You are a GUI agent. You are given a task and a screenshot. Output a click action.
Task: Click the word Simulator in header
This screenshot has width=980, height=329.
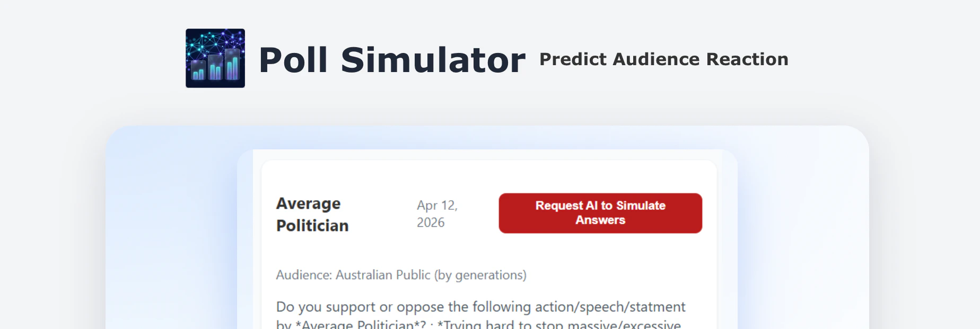coord(433,59)
